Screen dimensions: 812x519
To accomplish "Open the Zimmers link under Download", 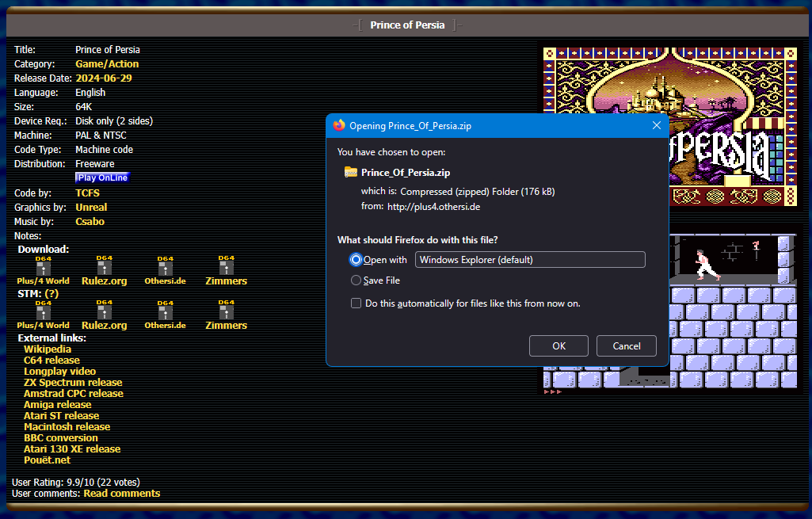I will click(227, 280).
